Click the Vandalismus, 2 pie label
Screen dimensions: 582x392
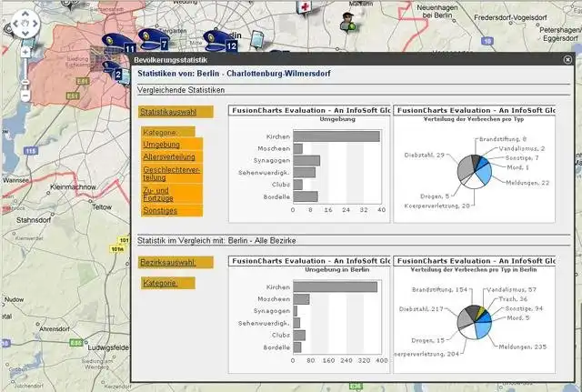click(522, 148)
